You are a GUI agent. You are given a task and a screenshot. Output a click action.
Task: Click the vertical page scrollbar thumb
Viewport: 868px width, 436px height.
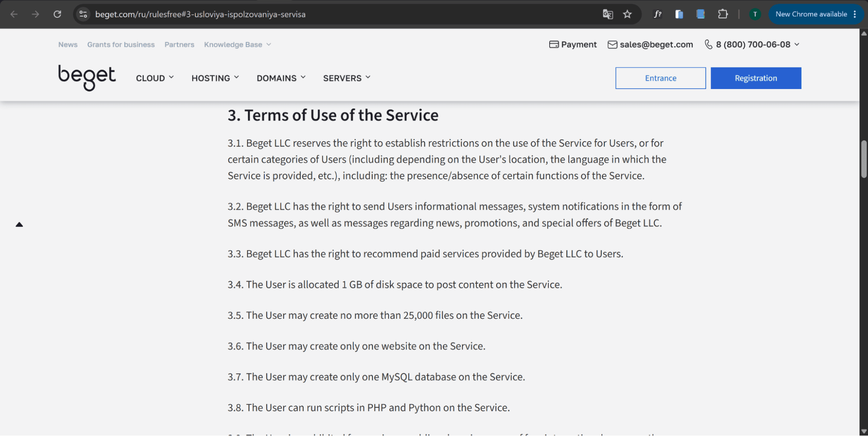coord(864,159)
